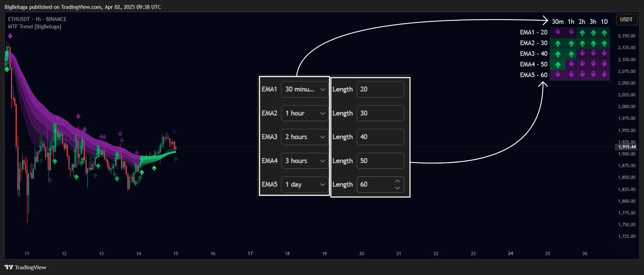This screenshot has height=275, width=644.
Task: Click the 1D column header in trend table
Action: pos(604,22)
